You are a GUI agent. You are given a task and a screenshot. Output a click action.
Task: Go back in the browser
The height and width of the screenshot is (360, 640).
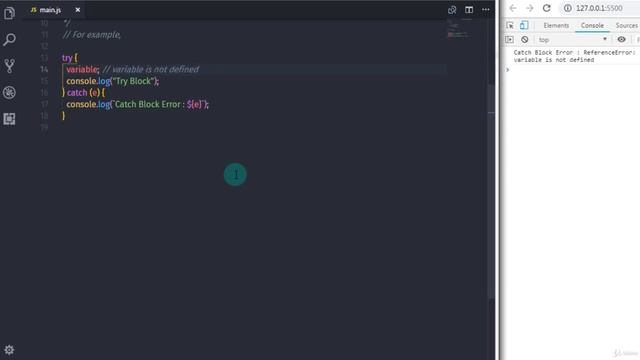click(513, 8)
